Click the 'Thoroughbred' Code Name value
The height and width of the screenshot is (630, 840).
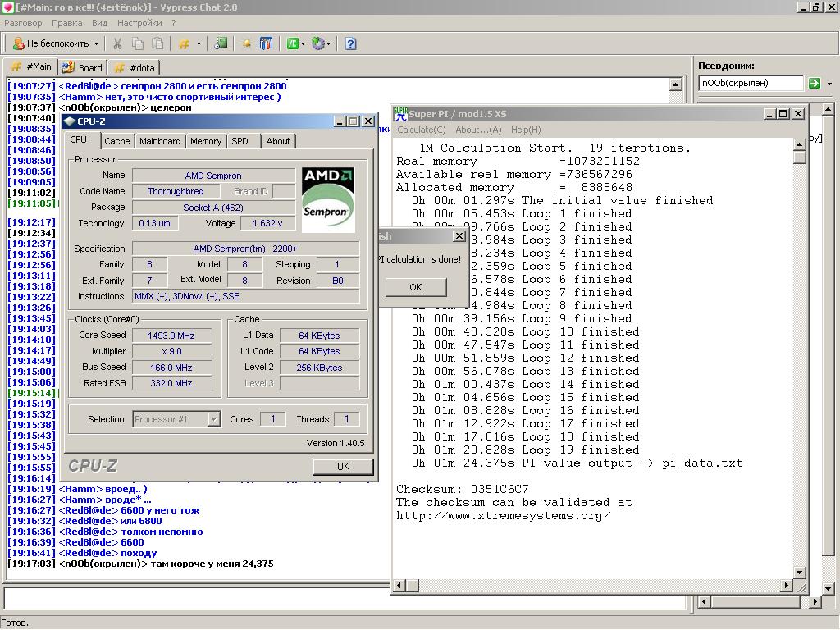[176, 191]
